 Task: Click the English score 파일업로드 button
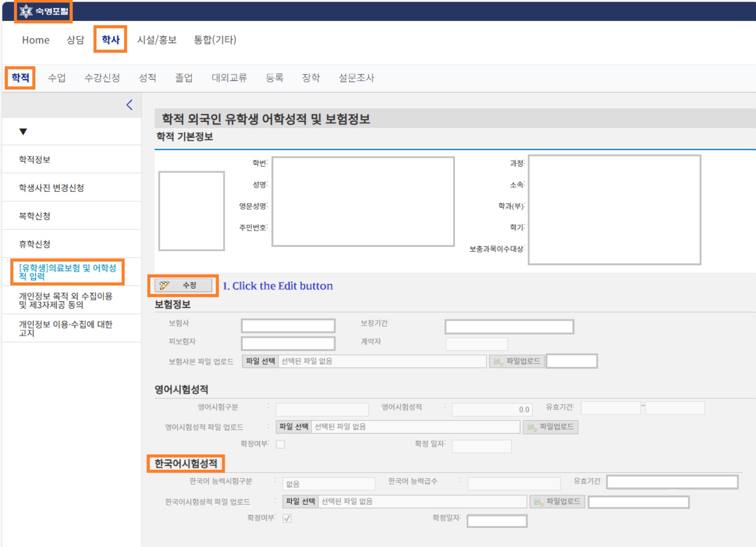550,427
